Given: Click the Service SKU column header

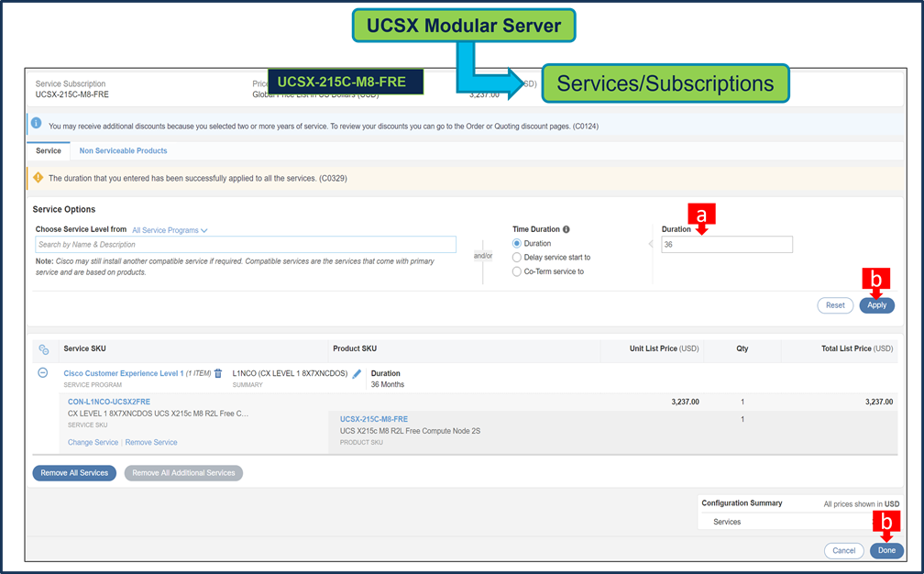Looking at the screenshot, I should pyautogui.click(x=85, y=348).
